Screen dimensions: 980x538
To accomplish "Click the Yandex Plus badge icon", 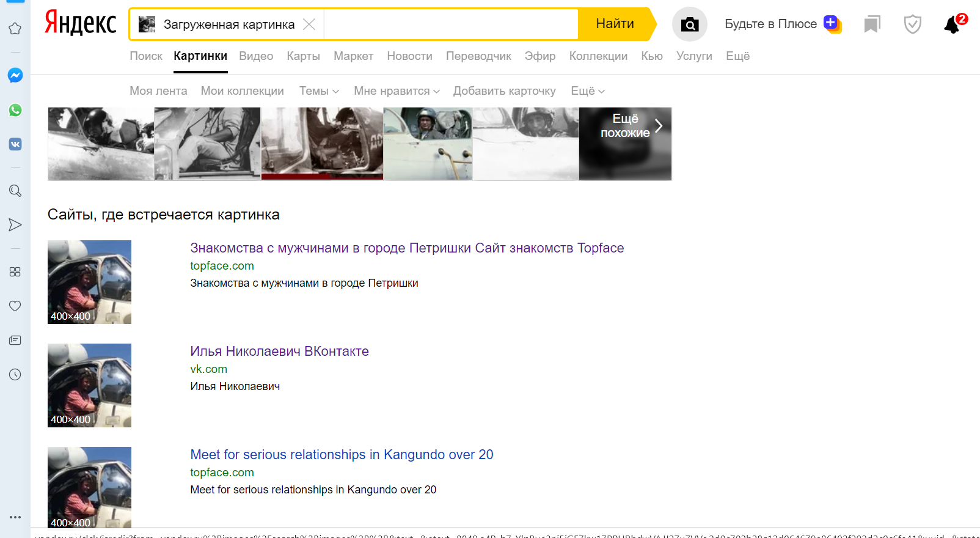I will point(832,24).
